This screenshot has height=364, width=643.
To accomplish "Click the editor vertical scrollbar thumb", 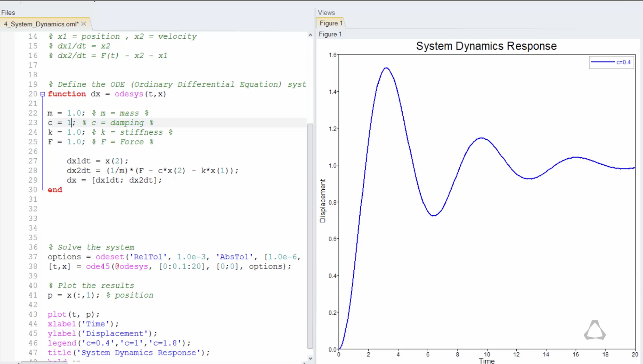I will click(310, 235).
